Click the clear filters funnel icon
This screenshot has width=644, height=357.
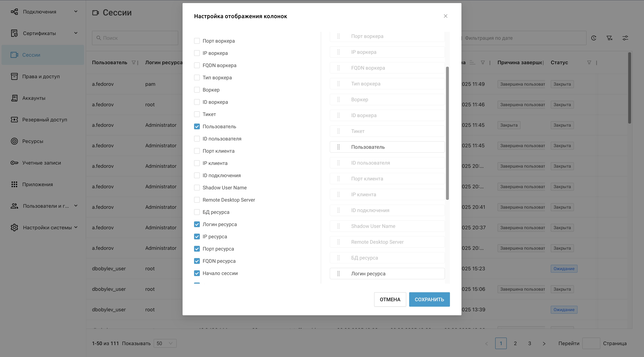point(609,38)
